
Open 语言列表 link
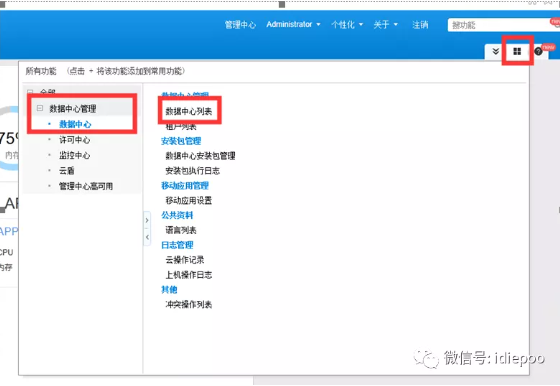coord(181,230)
